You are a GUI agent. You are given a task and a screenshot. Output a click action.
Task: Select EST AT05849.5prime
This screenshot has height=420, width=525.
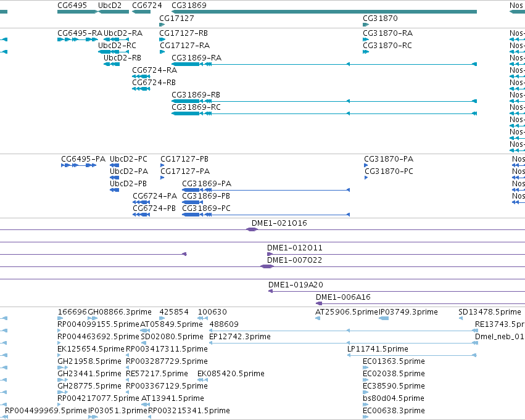pyautogui.click(x=172, y=324)
